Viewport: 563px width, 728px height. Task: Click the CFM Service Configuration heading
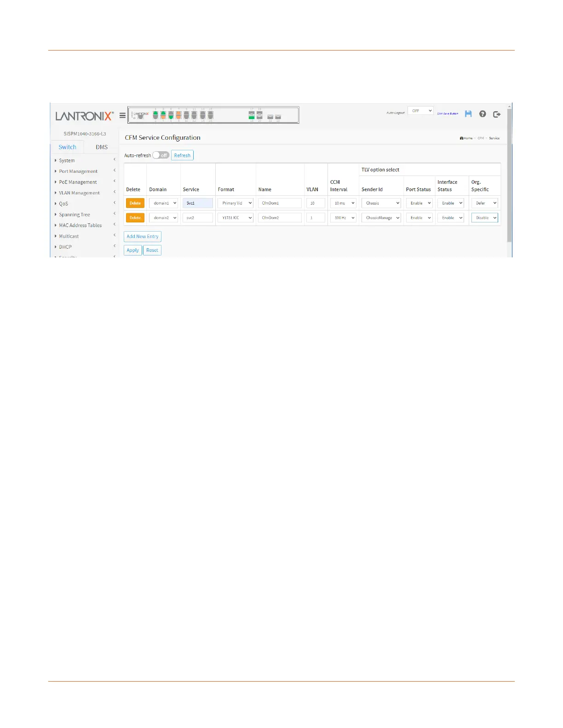tap(162, 137)
